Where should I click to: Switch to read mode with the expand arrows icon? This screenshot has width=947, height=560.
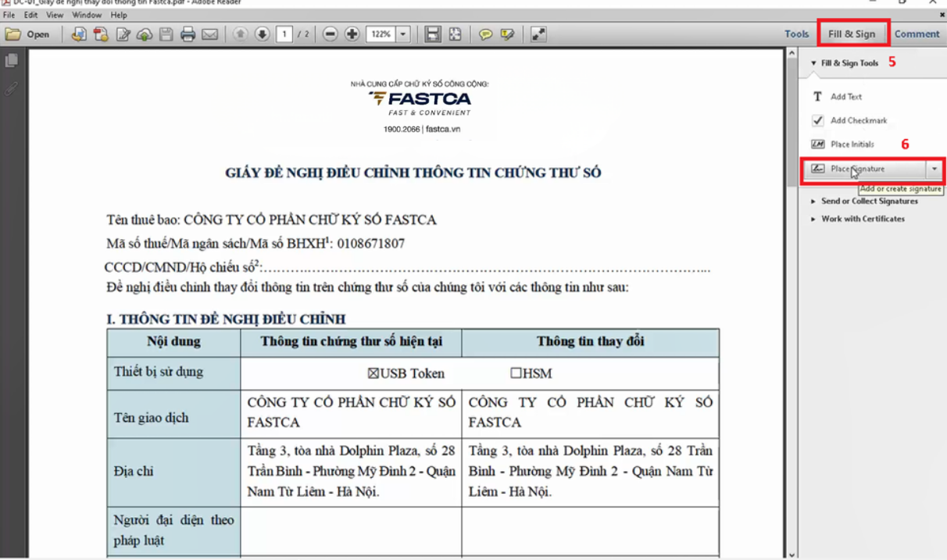(x=538, y=34)
